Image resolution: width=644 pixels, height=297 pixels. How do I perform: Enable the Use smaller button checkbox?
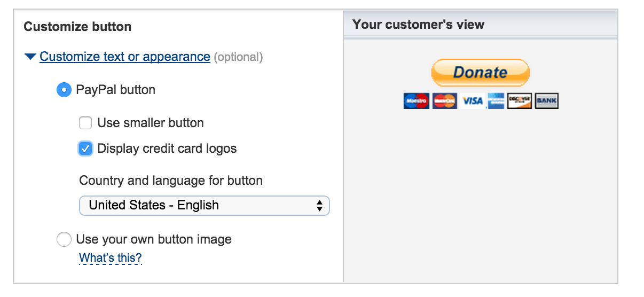pyautogui.click(x=85, y=123)
